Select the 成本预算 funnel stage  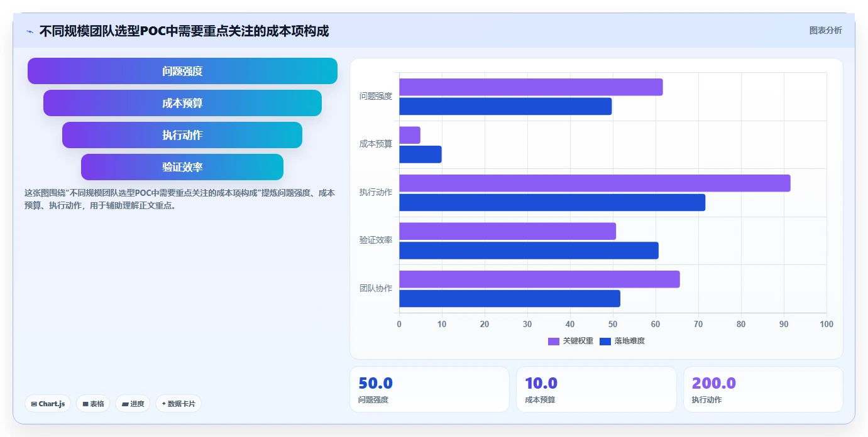pos(182,103)
